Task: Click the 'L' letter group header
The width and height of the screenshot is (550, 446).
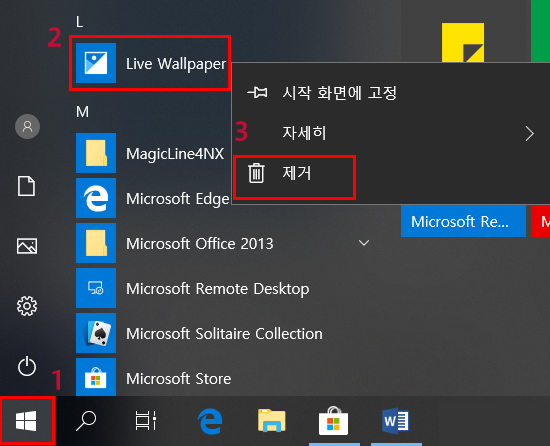Action: click(x=79, y=22)
